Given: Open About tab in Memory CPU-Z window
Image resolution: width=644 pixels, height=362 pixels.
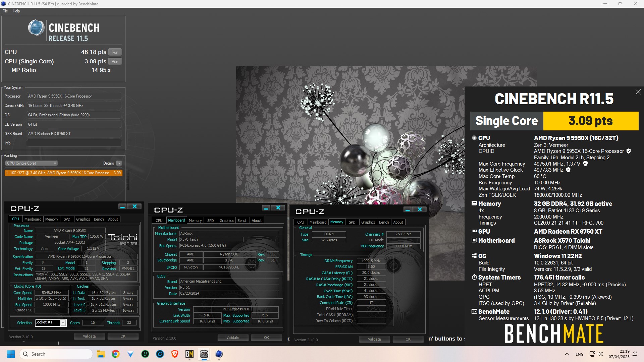Looking at the screenshot, I should [x=398, y=222].
